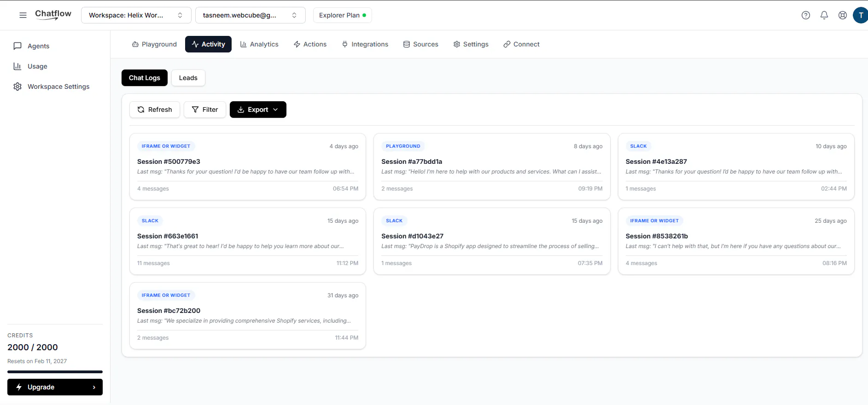868x405 pixels.
Task: Open the help question mark icon
Action: point(806,15)
